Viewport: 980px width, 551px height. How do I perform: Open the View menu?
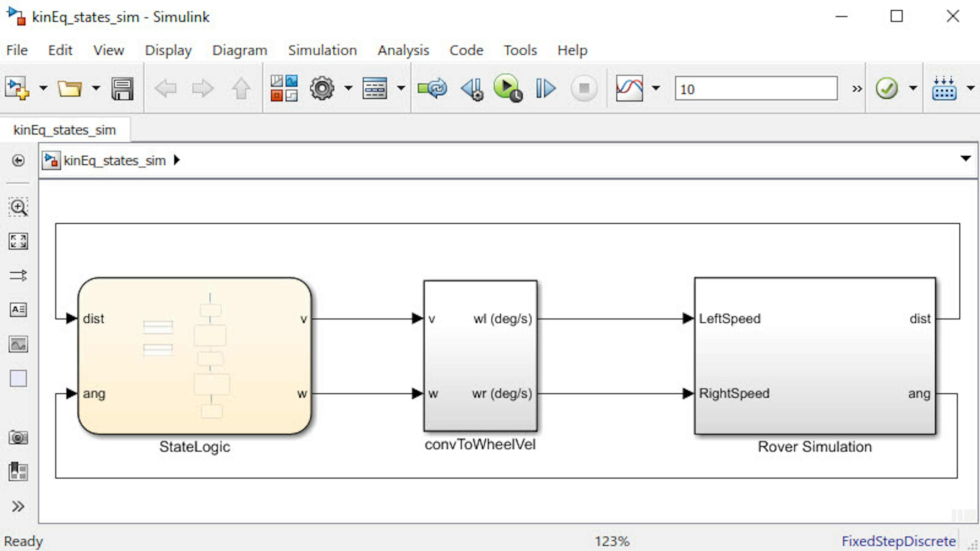click(109, 50)
